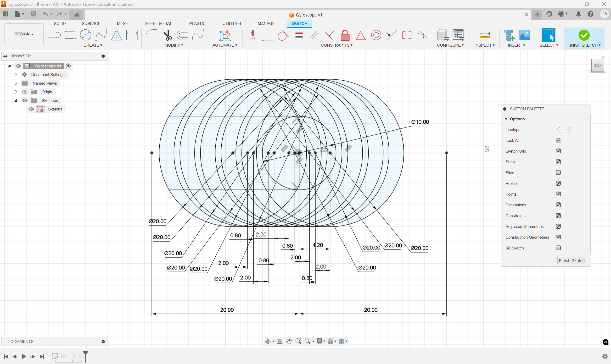
Task: Toggle the Points checkbox
Action: 558,194
